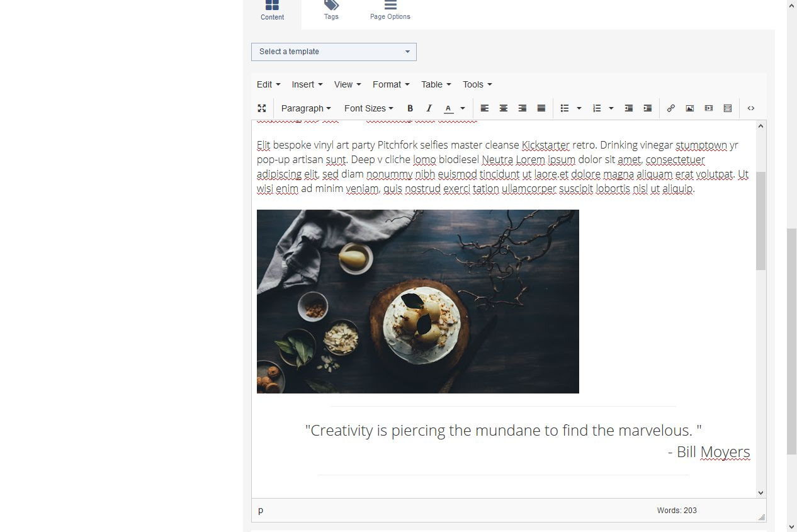
Task: Insert a numbered list
Action: click(x=597, y=108)
